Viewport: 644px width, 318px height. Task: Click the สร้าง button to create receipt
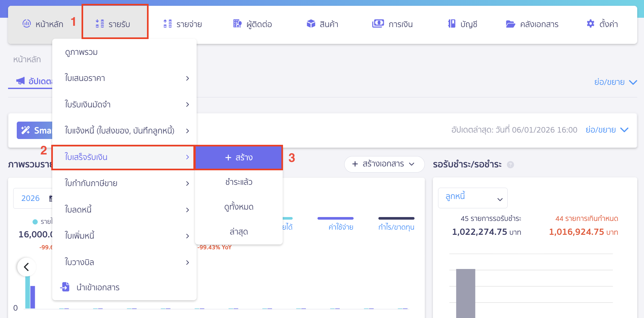pyautogui.click(x=239, y=158)
